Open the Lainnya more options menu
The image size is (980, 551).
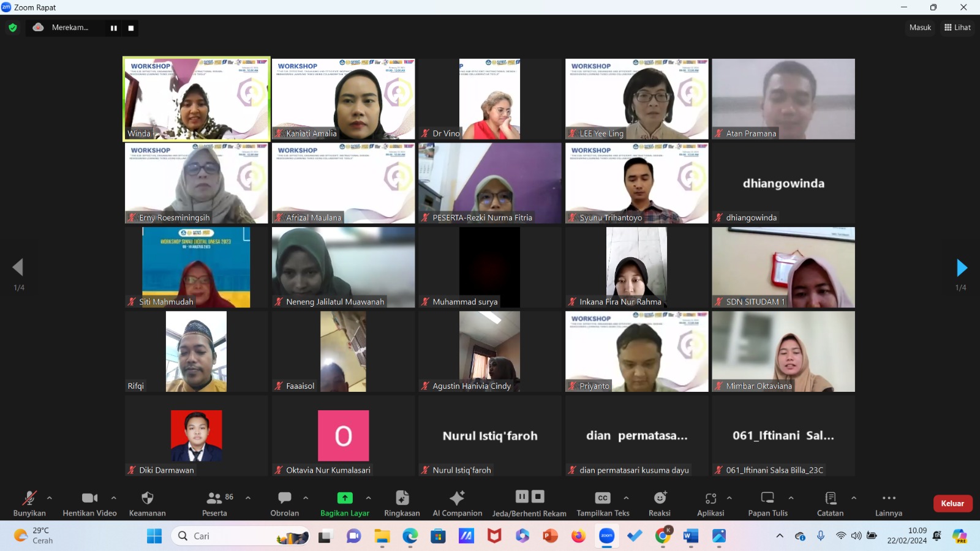pos(889,498)
